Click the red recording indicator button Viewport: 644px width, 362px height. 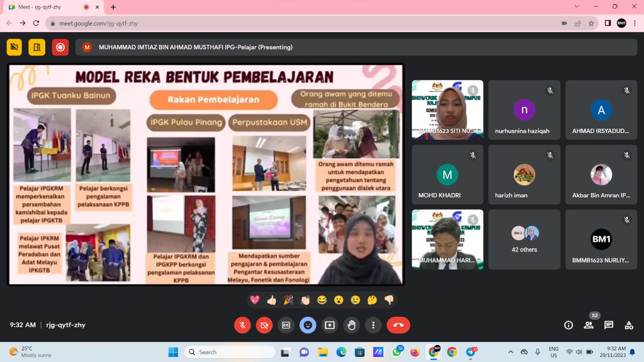(x=60, y=47)
